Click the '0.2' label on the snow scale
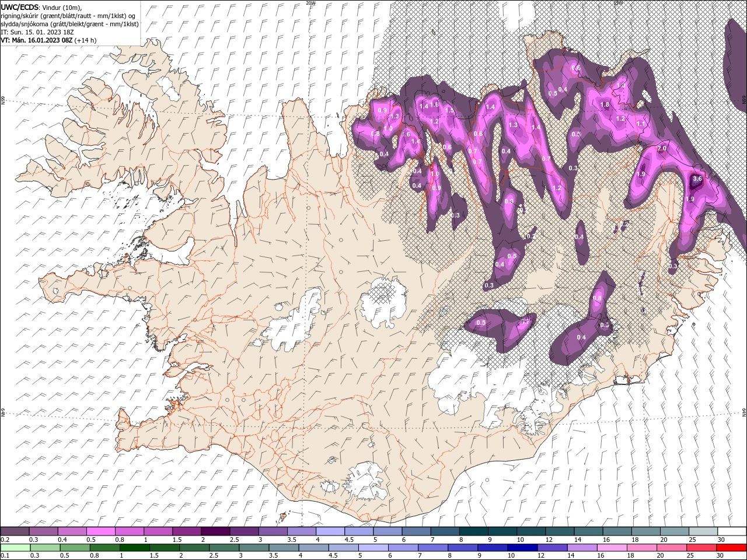The image size is (747, 560). pyautogui.click(x=5, y=540)
